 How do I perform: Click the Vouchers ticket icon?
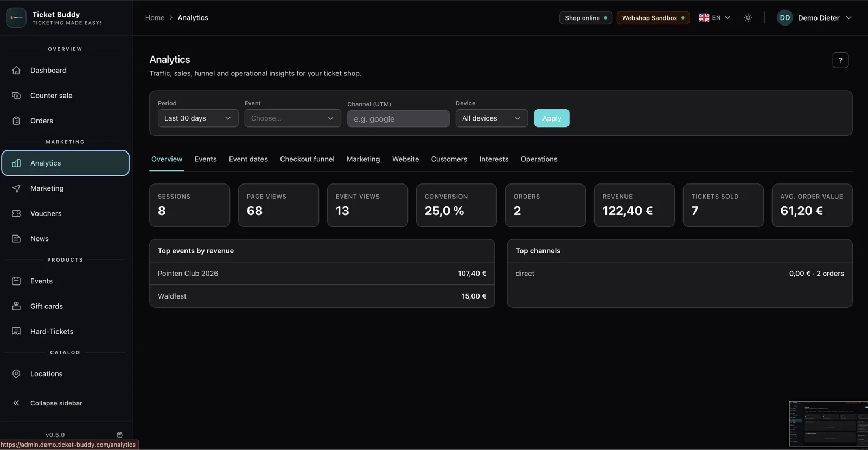click(16, 213)
